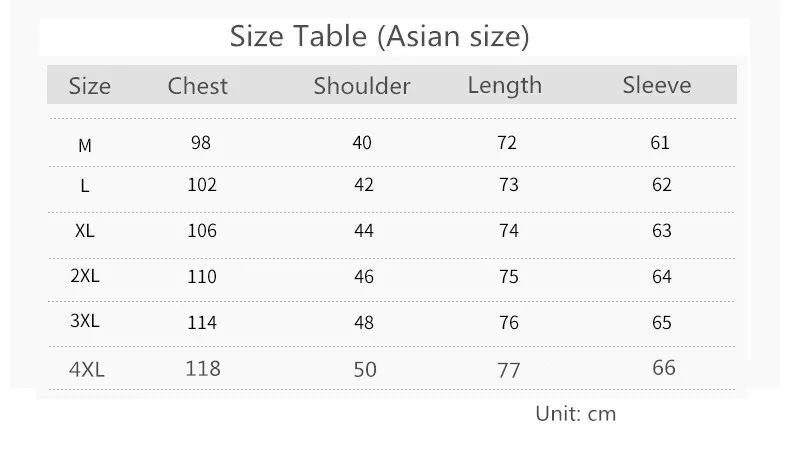Select the 3XL size row label

pyautogui.click(x=85, y=320)
